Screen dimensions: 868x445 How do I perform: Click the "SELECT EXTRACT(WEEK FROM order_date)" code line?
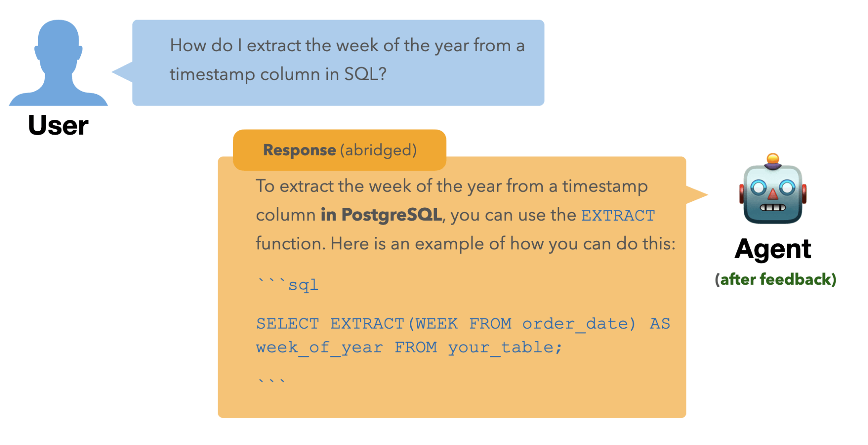point(446,324)
